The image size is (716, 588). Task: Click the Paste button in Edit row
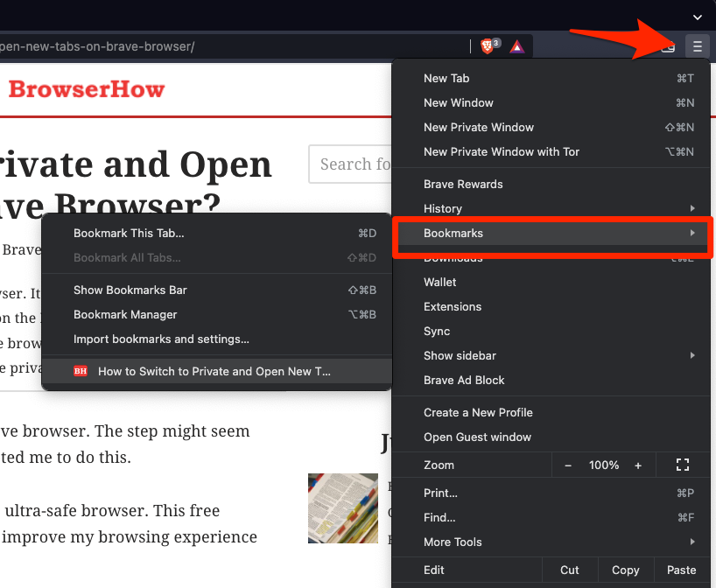pos(681,570)
